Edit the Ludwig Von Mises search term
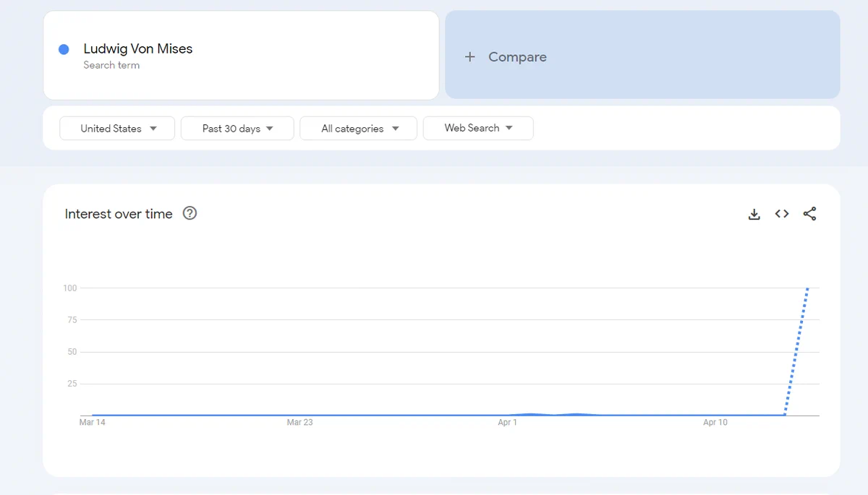 pyautogui.click(x=241, y=55)
